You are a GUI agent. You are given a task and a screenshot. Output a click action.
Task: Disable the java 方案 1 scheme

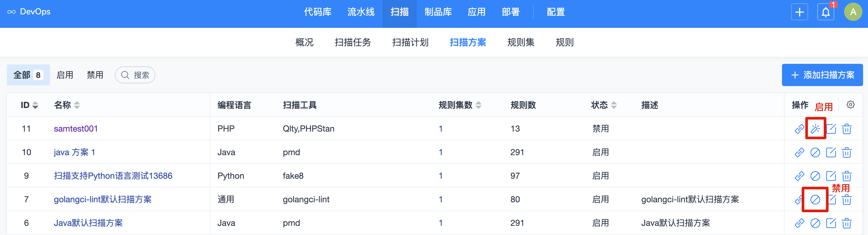pyautogui.click(x=815, y=153)
